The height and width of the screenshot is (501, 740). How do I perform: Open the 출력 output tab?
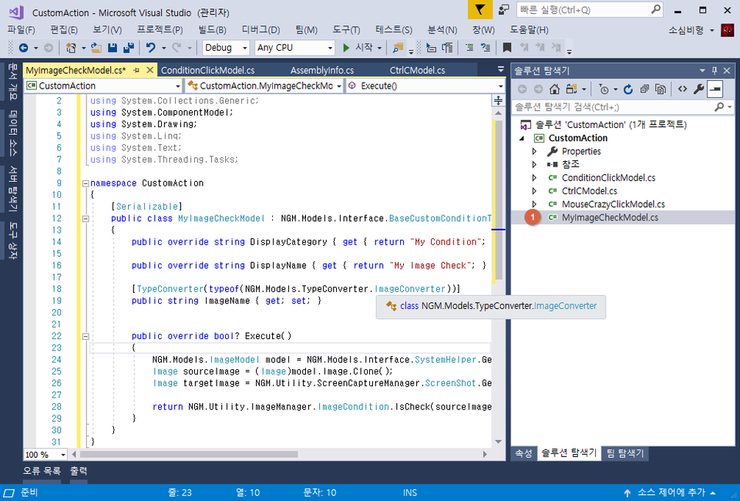pyautogui.click(x=79, y=471)
